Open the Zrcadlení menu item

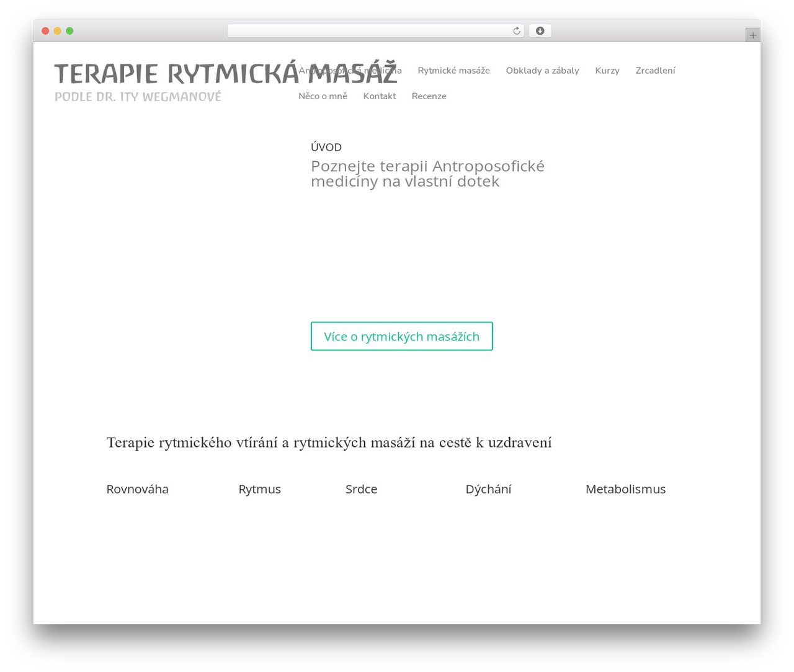pyautogui.click(x=655, y=71)
